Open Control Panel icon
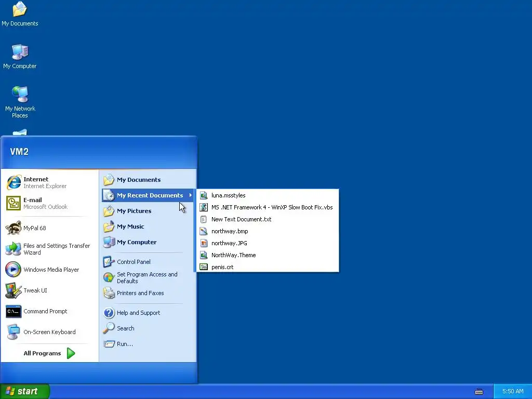 (109, 262)
